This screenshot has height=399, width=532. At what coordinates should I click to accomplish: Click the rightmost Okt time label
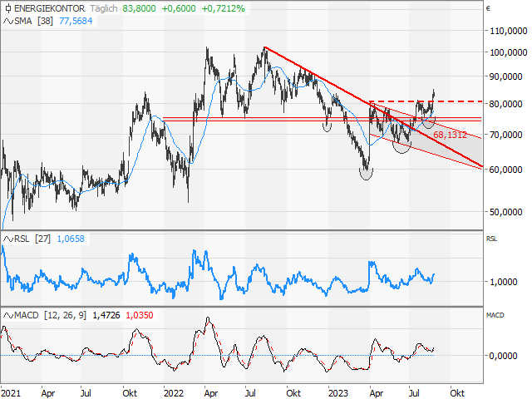click(457, 393)
